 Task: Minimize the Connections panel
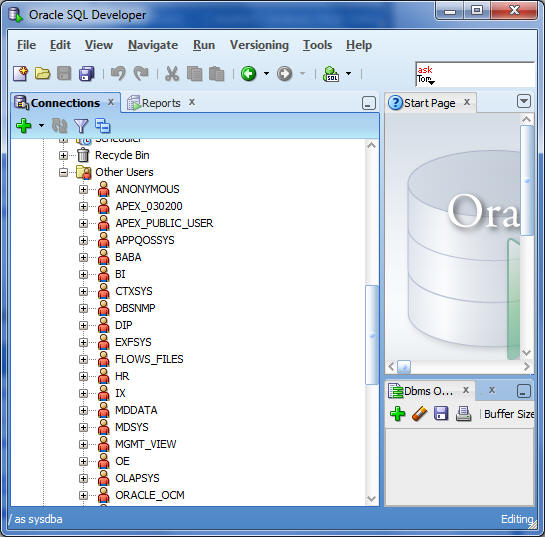(368, 103)
